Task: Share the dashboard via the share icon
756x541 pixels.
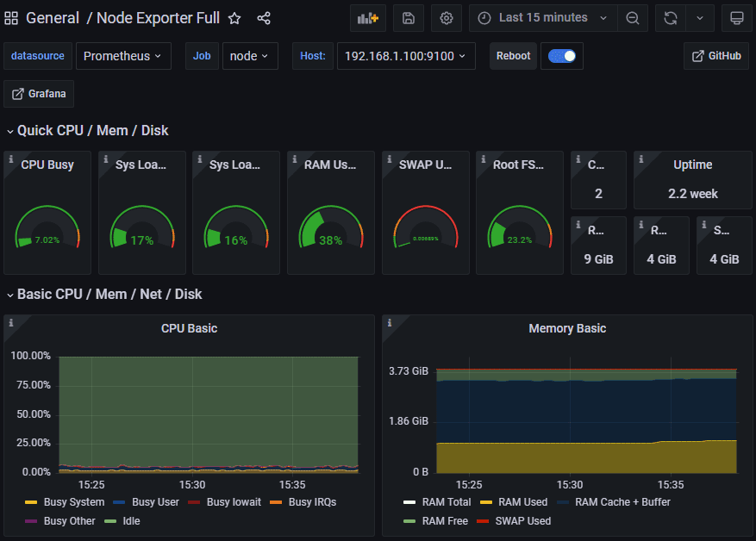Action: [x=264, y=18]
